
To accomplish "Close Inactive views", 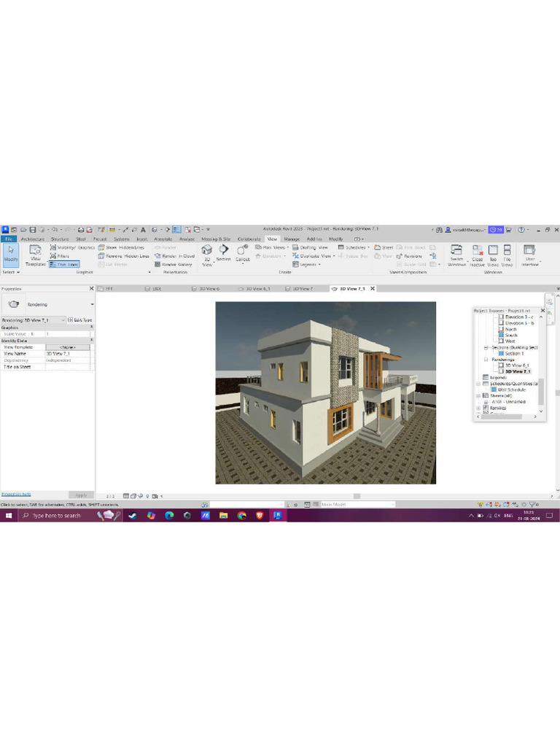I will tap(477, 255).
